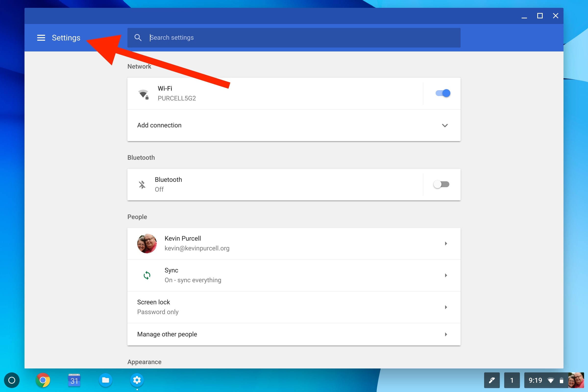
Task: Open the Settings hamburger menu
Action: [41, 37]
